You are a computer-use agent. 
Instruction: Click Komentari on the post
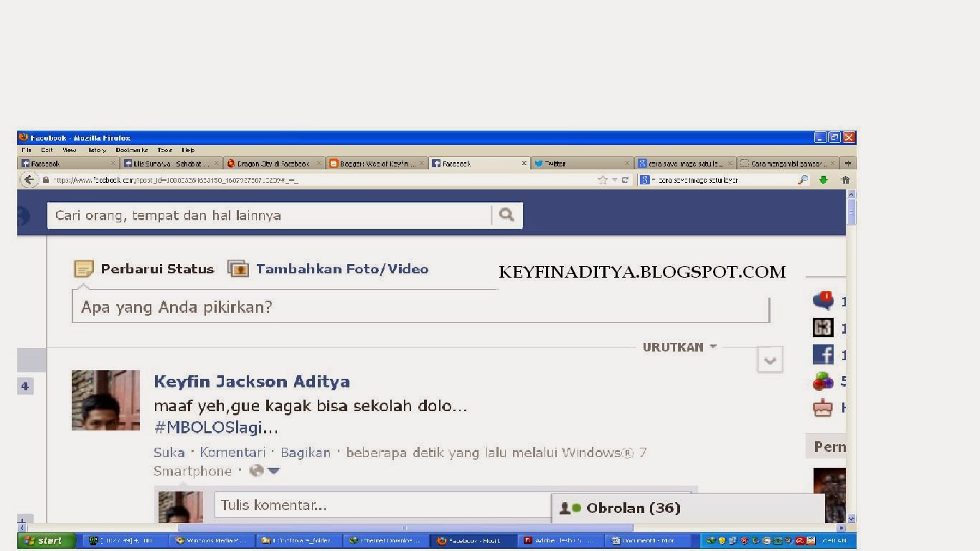[232, 453]
